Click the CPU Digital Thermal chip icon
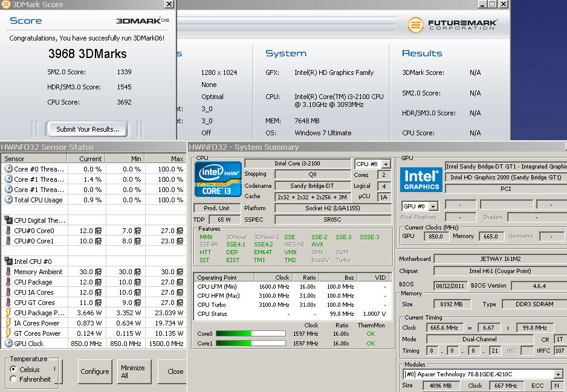 (8, 220)
